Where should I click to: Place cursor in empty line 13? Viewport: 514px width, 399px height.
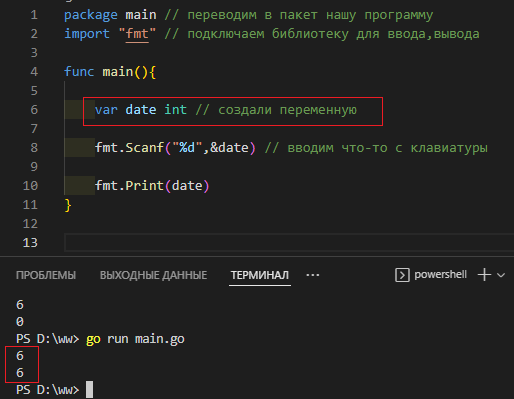289,242
